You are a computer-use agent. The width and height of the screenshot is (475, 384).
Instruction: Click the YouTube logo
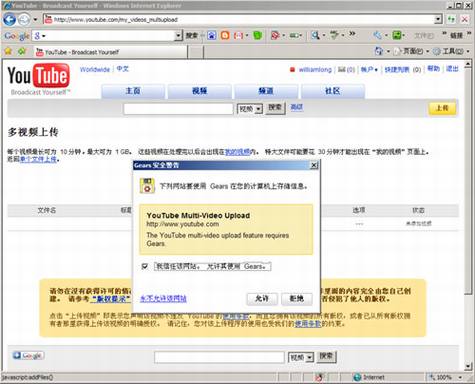click(39, 79)
